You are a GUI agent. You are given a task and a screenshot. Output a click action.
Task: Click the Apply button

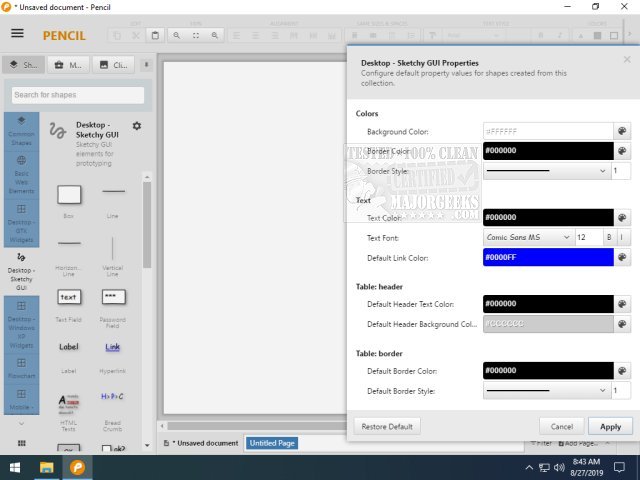pyautogui.click(x=610, y=427)
